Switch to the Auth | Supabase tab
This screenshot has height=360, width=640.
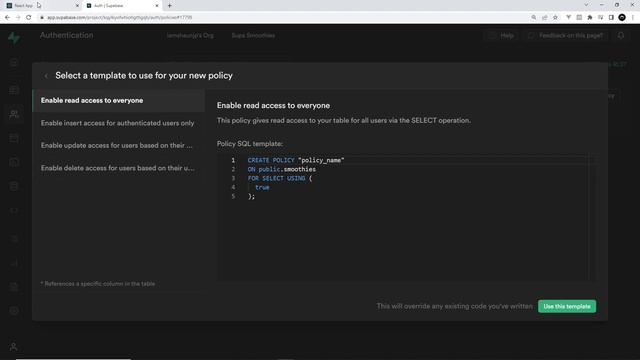click(x=122, y=6)
